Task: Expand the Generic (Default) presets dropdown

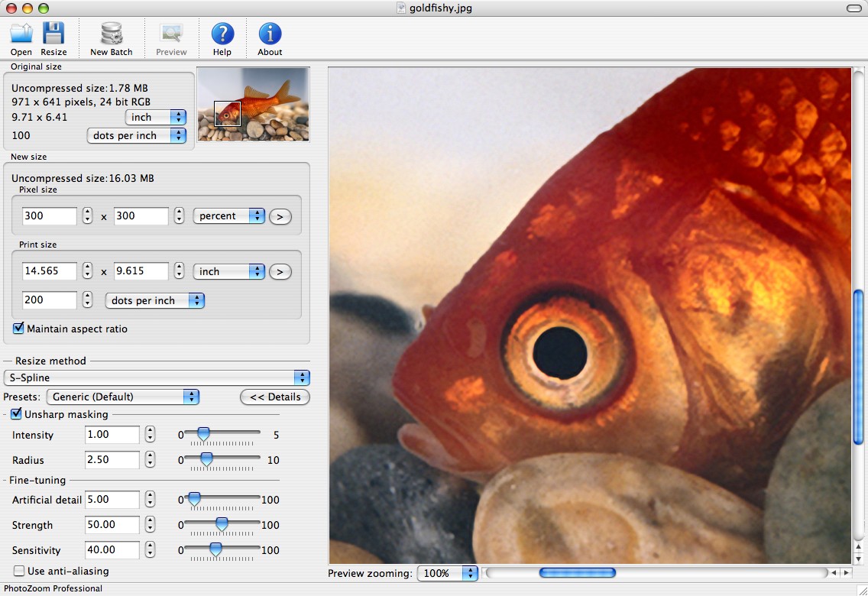Action: point(123,397)
